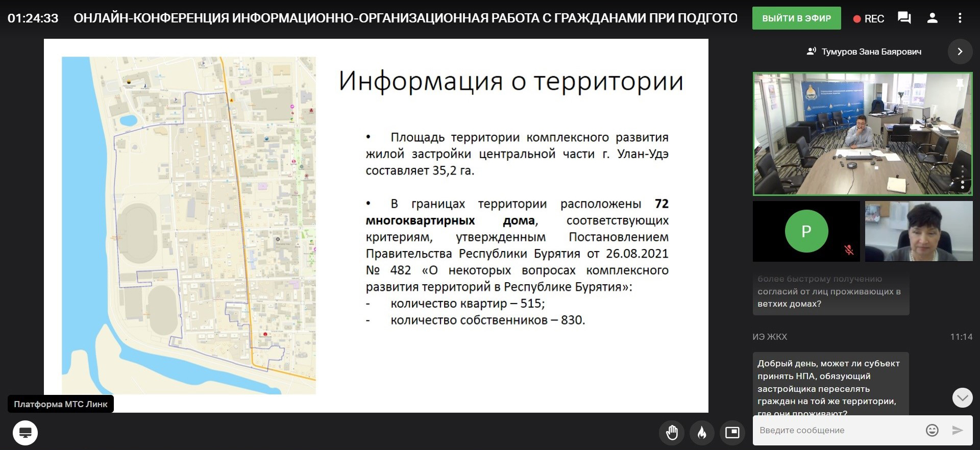Send the chat message arrow
This screenshot has height=450, width=980.
[958, 431]
